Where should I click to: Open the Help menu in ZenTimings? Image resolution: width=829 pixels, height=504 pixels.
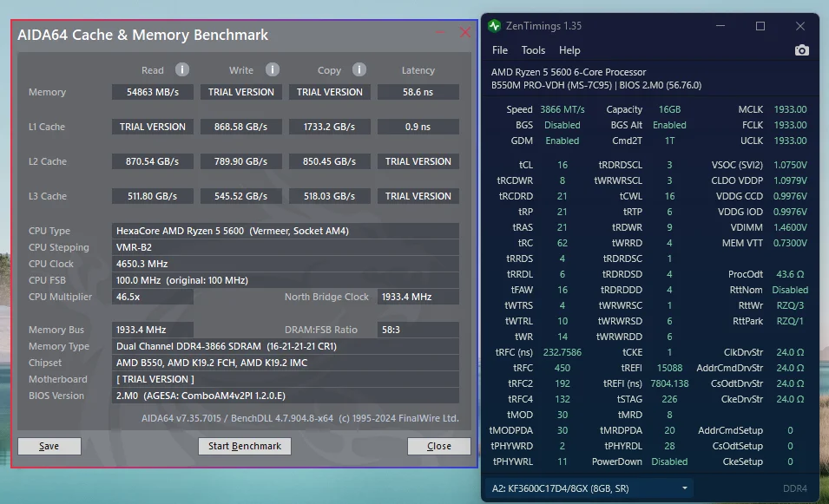point(569,50)
